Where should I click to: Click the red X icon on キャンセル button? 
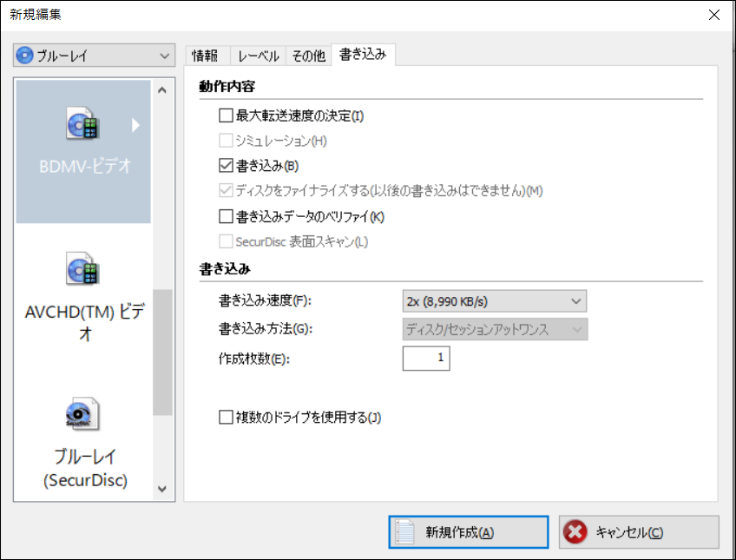pyautogui.click(x=575, y=531)
